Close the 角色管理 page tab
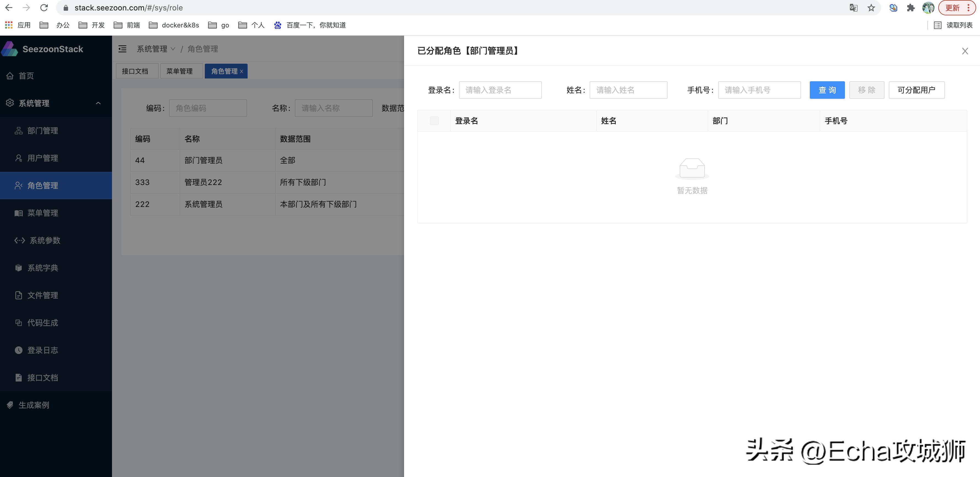 242,71
